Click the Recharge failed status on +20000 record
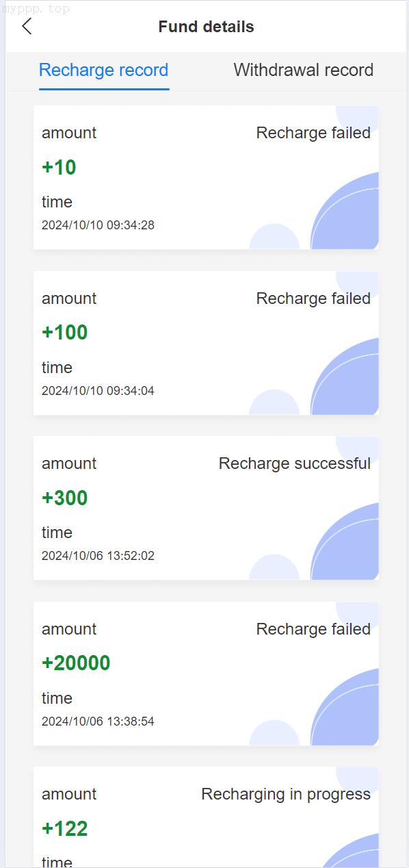Viewport: 409px width, 868px height. tap(313, 629)
